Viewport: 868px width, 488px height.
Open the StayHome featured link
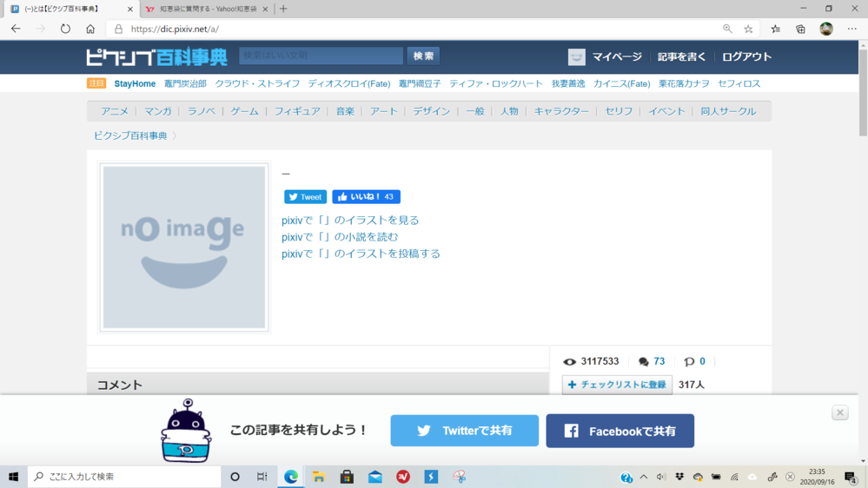135,83
